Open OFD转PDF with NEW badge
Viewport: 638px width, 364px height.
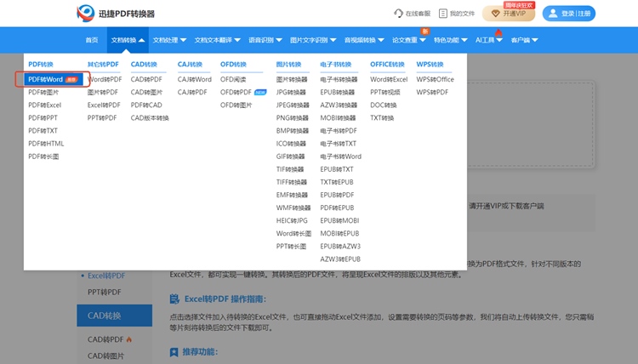tap(243, 93)
